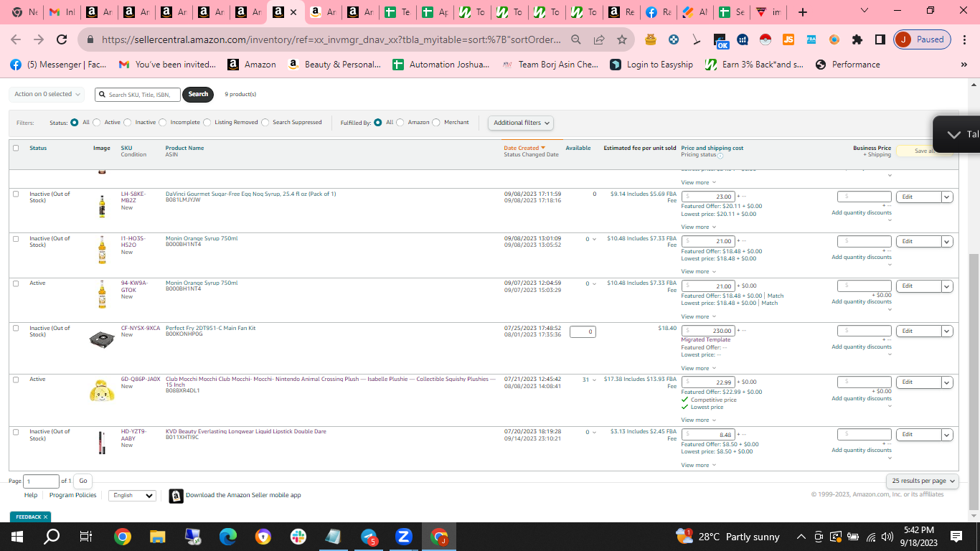Image resolution: width=980 pixels, height=551 pixels.
Task: Show hidden bookmarks with the overflow arrows
Action: tap(963, 65)
